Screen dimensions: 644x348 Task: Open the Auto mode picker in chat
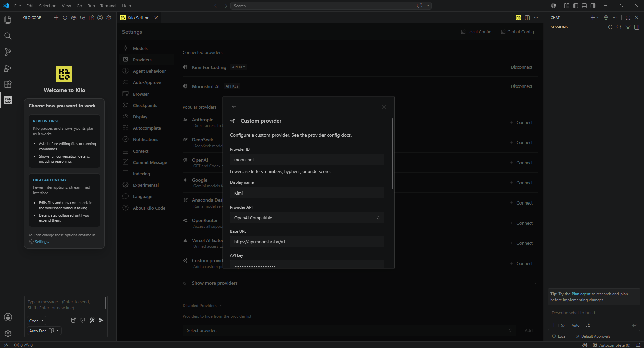pos(575,325)
